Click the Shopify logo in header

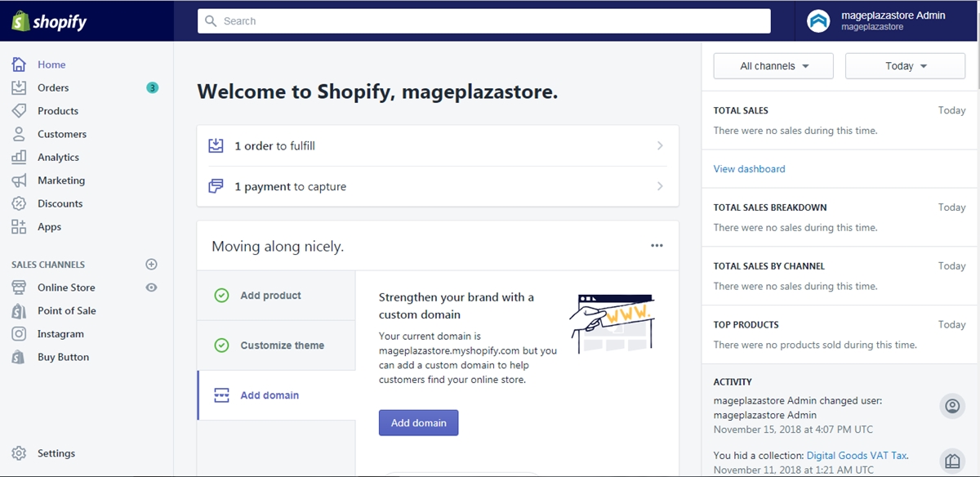click(x=49, y=21)
